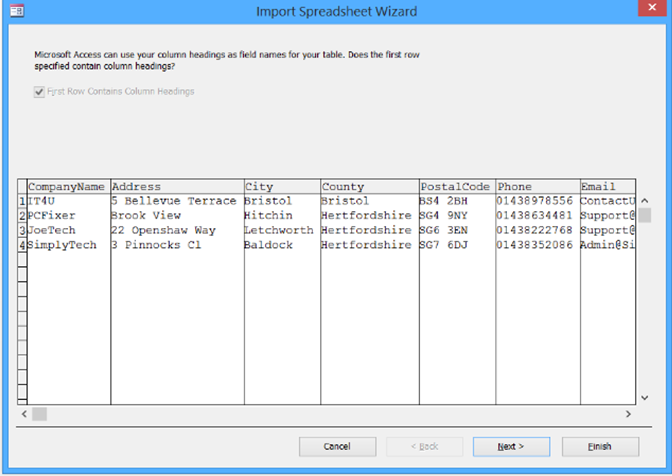The height and width of the screenshot is (476, 672).
Task: Click the 'SG6 3EN' postal code cell
Action: (457, 231)
